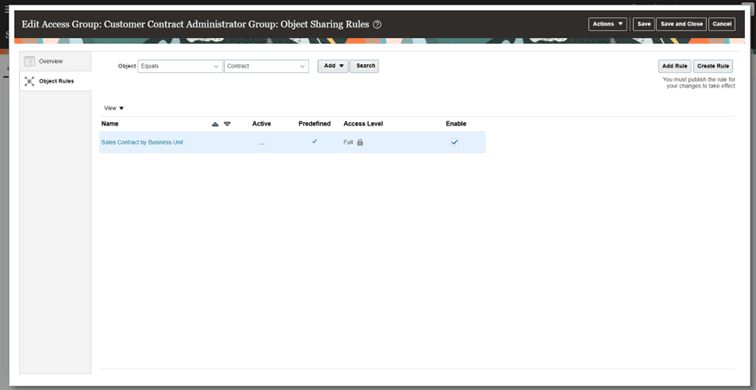Select the Object Rules tab
Screen dimensions: 756x390
pyautogui.click(x=55, y=81)
